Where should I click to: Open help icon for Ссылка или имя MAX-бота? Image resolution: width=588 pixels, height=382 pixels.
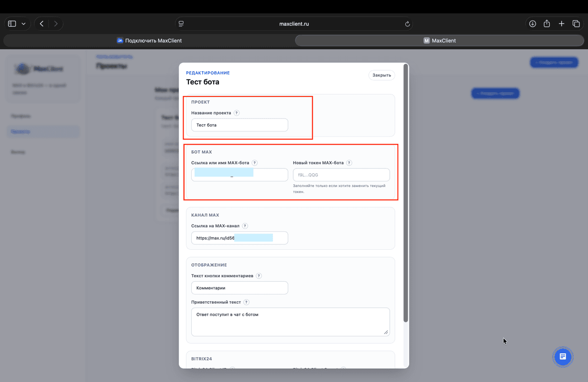click(x=255, y=163)
